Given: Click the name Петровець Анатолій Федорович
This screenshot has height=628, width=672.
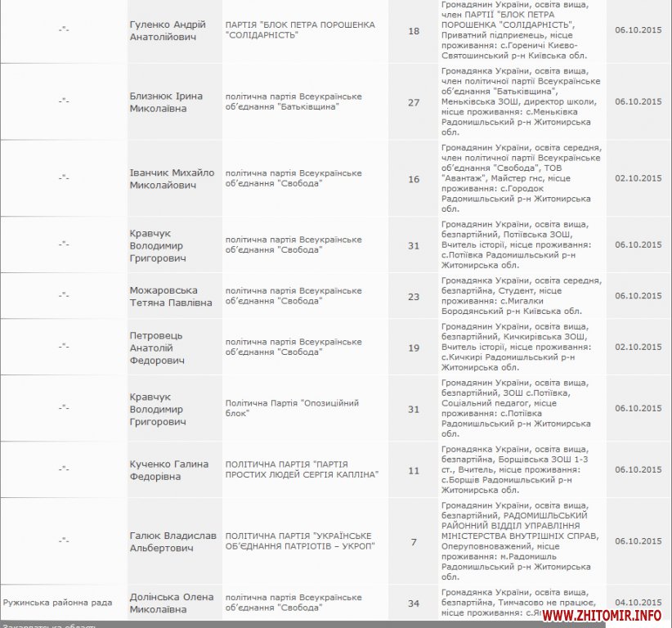Looking at the screenshot, I should (x=157, y=348).
